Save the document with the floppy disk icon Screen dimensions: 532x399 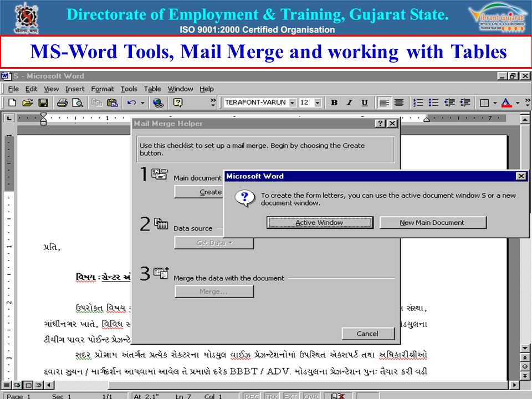[43, 103]
